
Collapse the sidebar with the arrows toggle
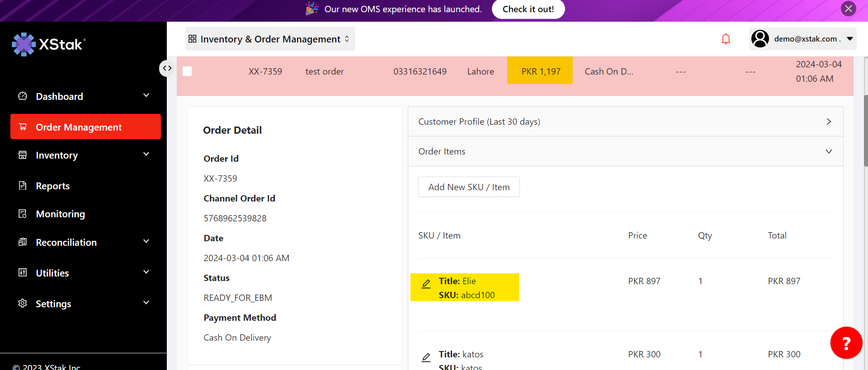167,68
